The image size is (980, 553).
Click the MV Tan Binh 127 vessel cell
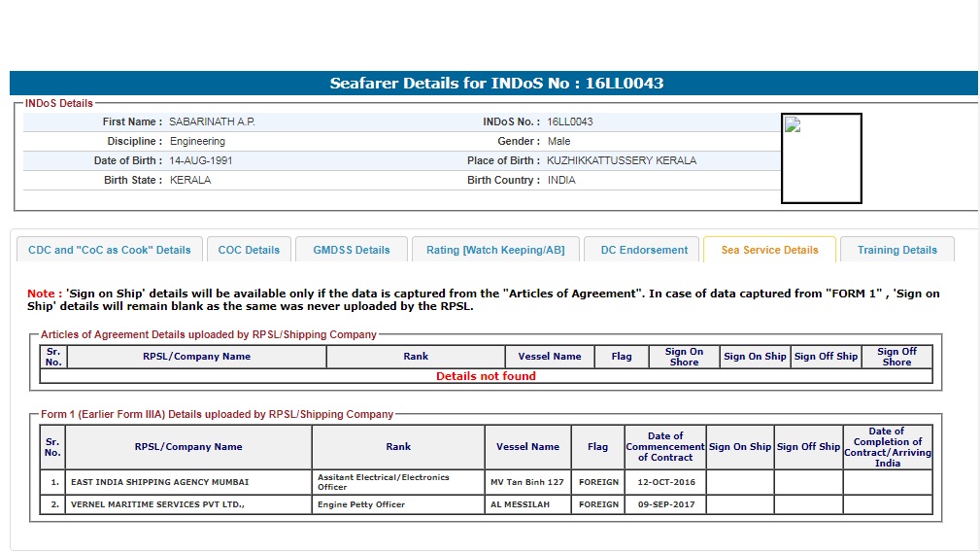[x=527, y=482]
